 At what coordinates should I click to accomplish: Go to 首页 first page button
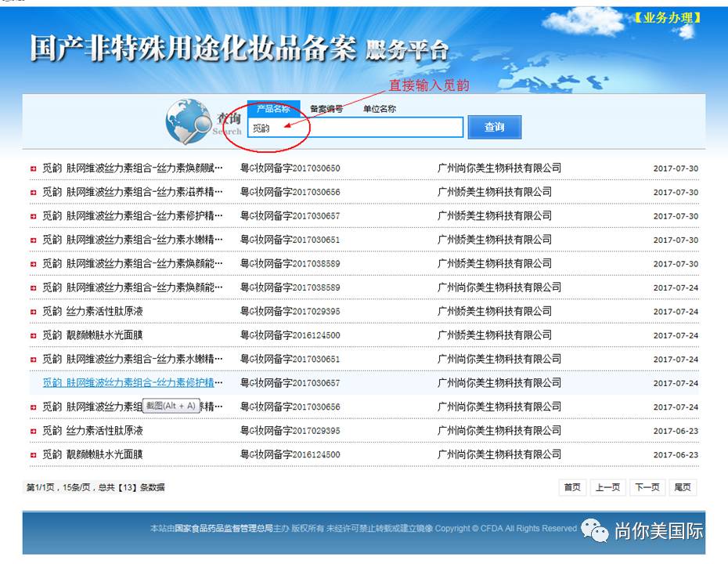572,487
